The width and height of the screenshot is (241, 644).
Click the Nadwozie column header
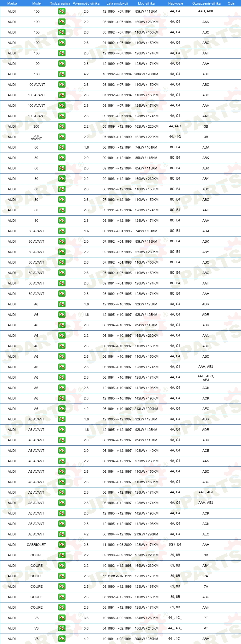click(176, 3)
